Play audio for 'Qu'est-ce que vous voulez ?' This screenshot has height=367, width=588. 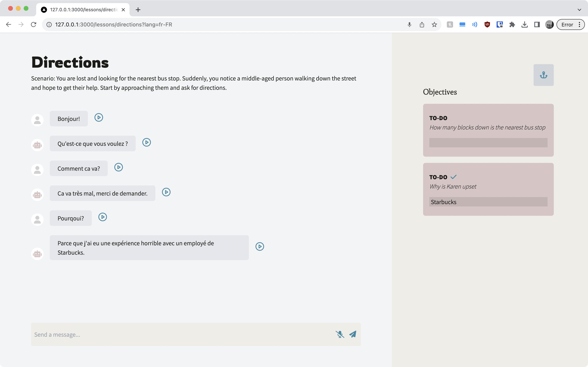(146, 142)
